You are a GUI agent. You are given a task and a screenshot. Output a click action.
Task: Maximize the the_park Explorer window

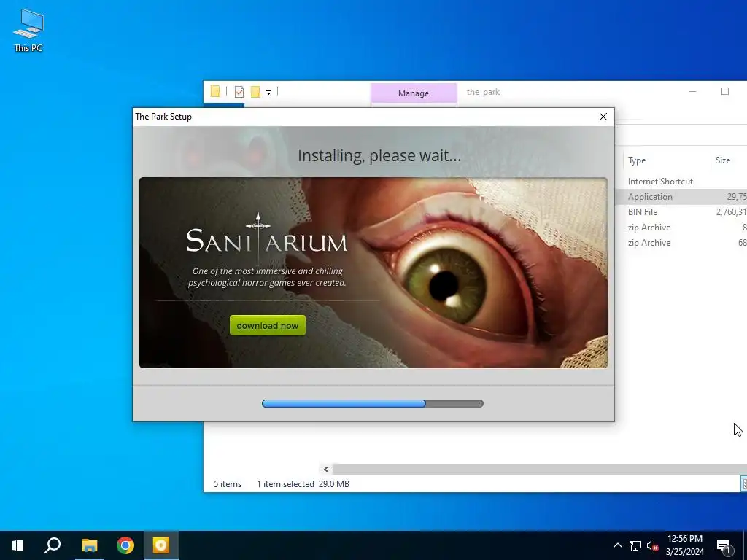click(724, 91)
